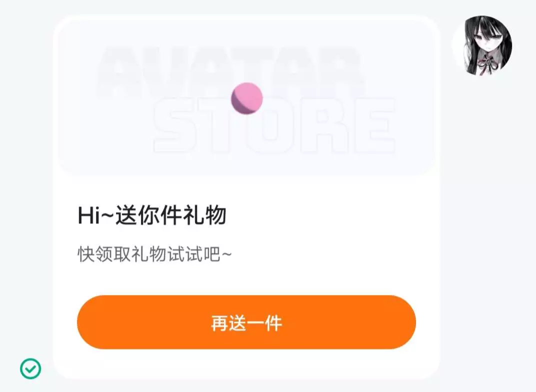
Task: Click the white area below the subtitle
Action: [x=246, y=279]
